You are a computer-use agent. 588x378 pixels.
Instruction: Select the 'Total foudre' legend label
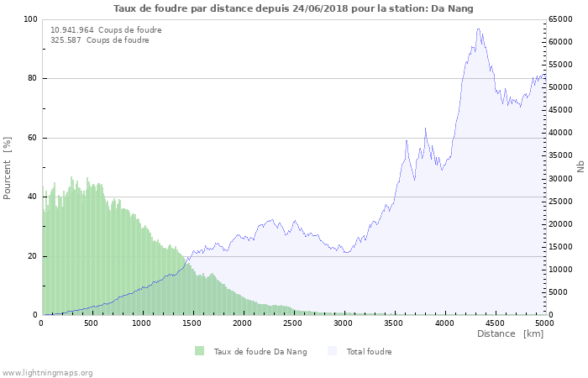(370, 352)
